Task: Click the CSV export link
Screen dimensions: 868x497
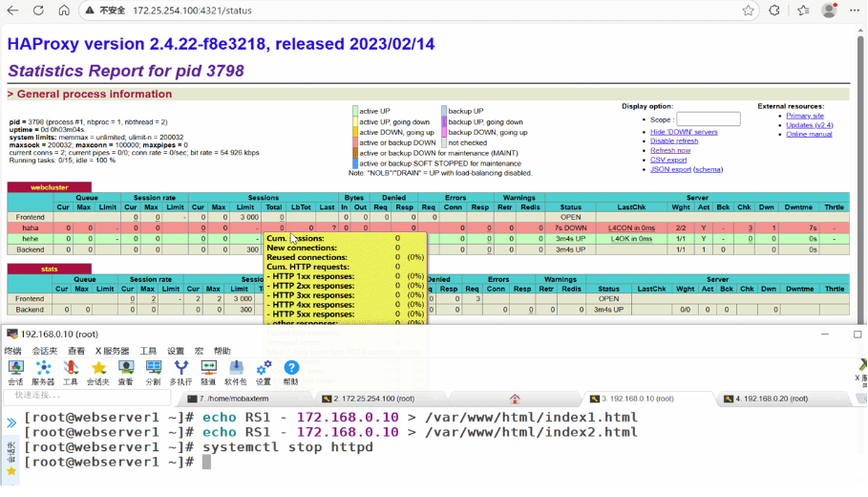Action: 668,160
